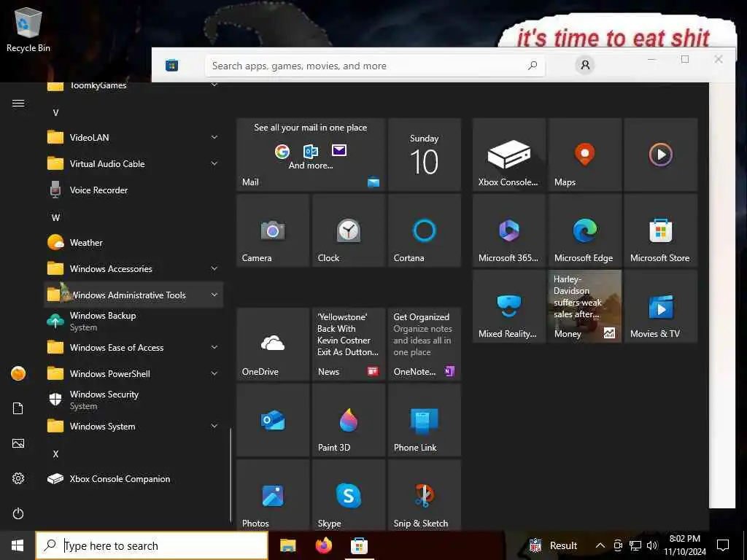
Task: Show hidden system tray icons
Action: pyautogui.click(x=600, y=545)
